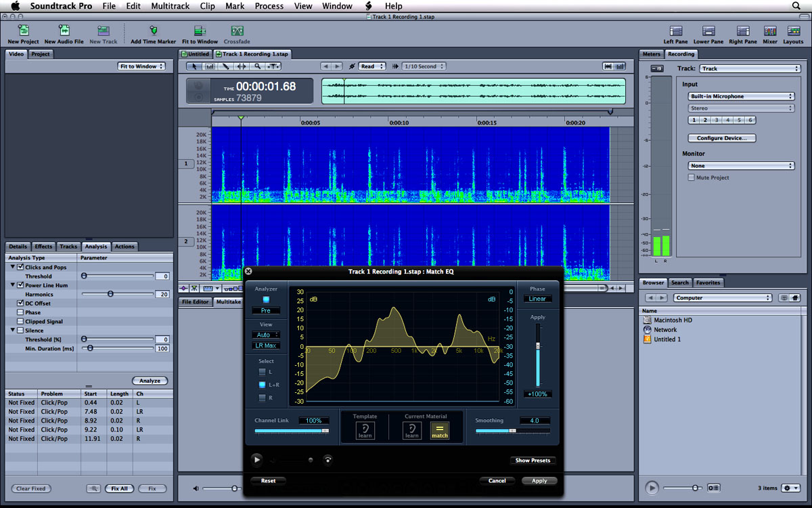Image resolution: width=812 pixels, height=508 pixels.
Task: Open the Built-in Microphone input dropdown
Action: (741, 96)
